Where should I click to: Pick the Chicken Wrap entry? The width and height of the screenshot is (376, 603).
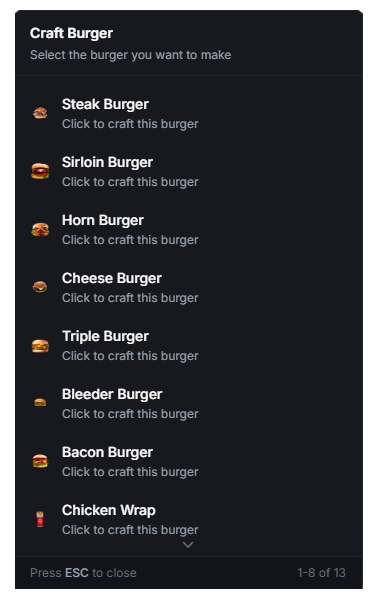point(188,520)
